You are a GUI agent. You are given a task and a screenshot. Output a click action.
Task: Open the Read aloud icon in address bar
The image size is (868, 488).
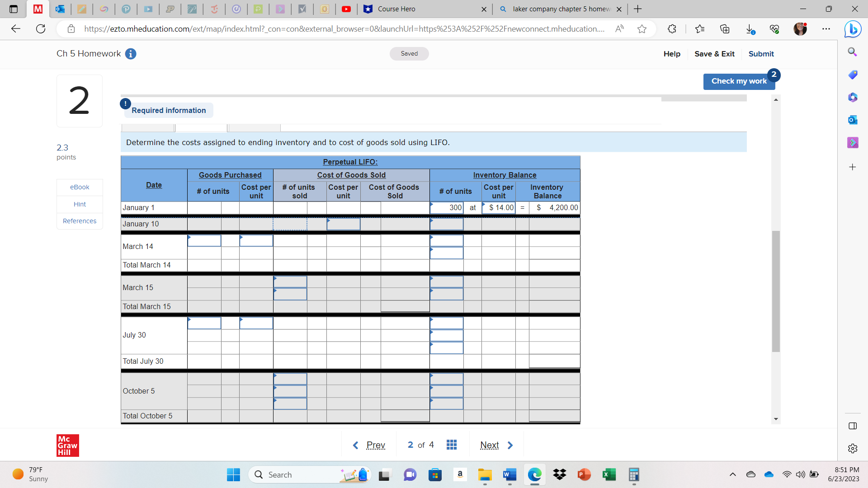619,29
